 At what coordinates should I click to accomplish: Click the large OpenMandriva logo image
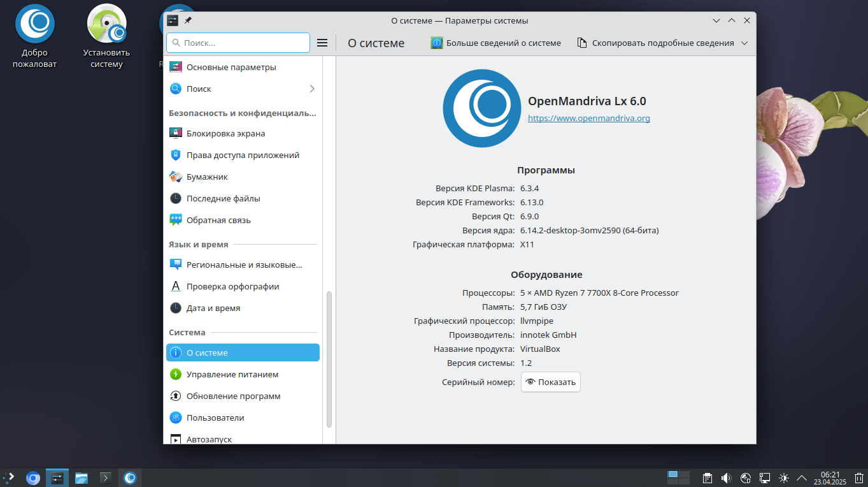[x=482, y=108]
